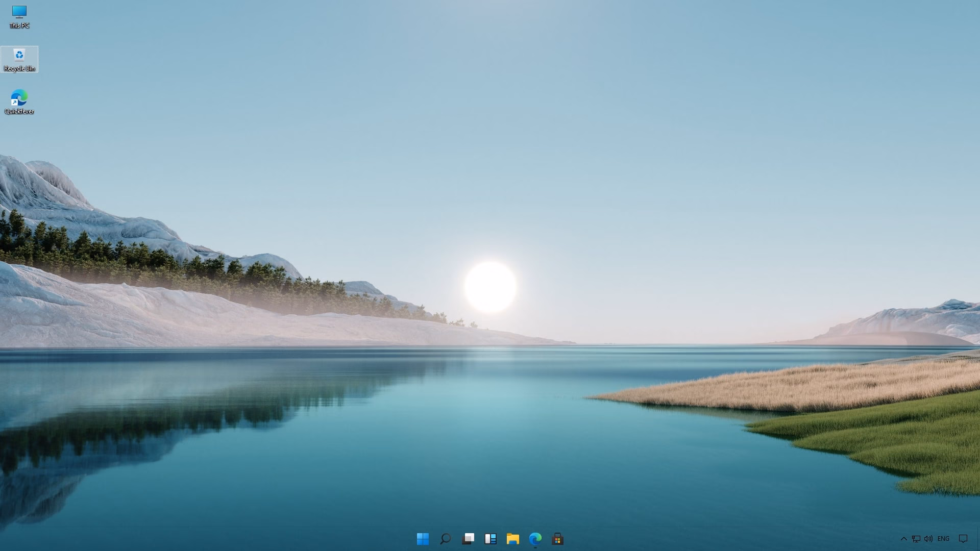Click the 'This PC' text label
This screenshot has width=980, height=551.
tap(19, 26)
